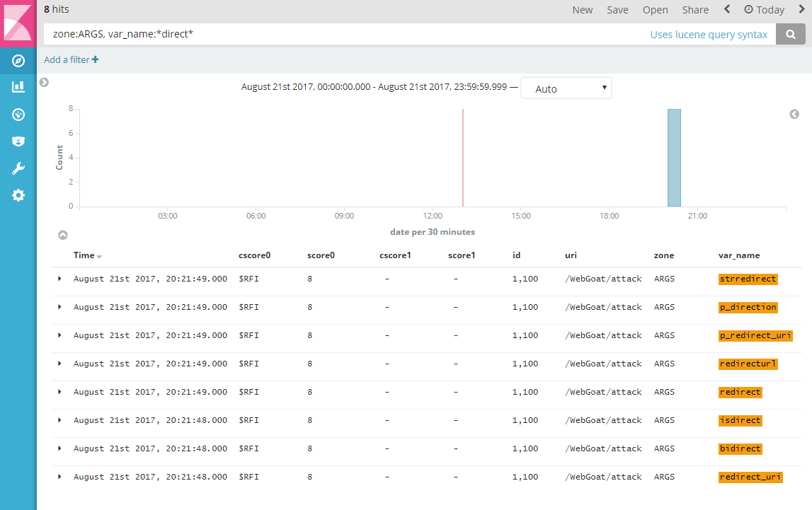Click the score1 column header
Image resolution: width=812 pixels, height=510 pixels.
click(x=462, y=255)
